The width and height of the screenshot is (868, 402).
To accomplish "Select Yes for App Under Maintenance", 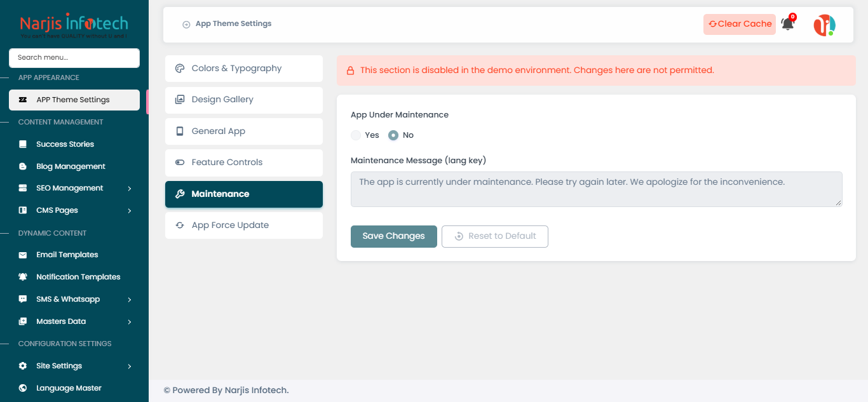I will 356,135.
